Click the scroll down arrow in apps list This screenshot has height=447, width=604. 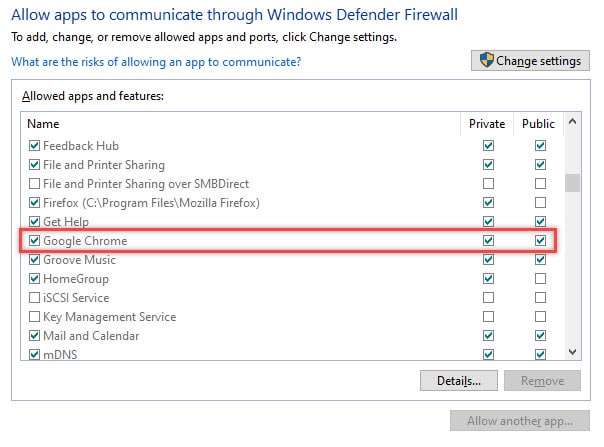point(572,352)
